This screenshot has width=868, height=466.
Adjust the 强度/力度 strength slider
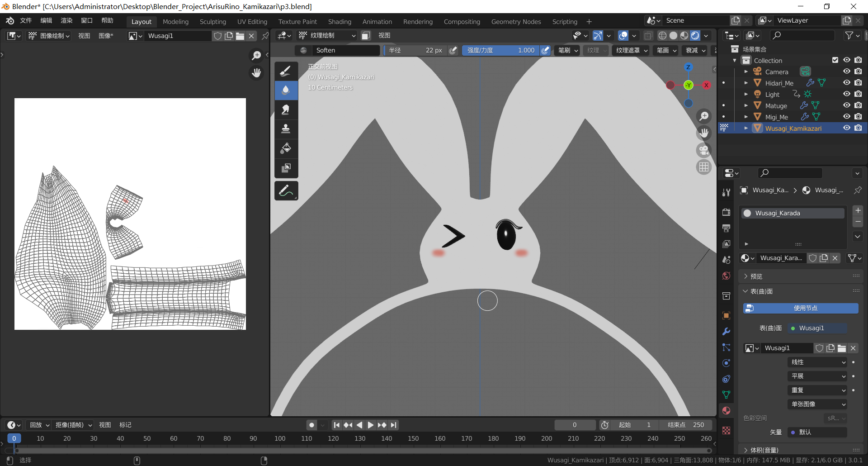(500, 50)
